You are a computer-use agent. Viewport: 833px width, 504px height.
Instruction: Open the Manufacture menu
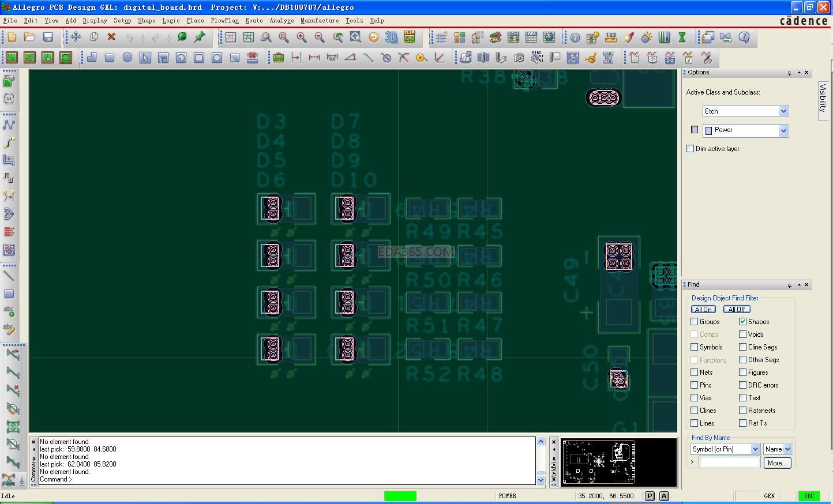click(x=320, y=20)
